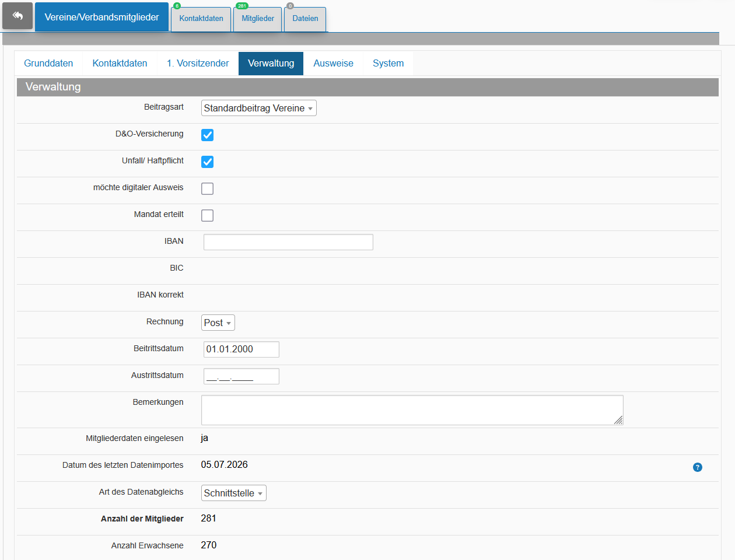Screen dimensions: 735x560
Task: Click the Mitgliederdaten eingelesen value ja
Action: pos(205,438)
